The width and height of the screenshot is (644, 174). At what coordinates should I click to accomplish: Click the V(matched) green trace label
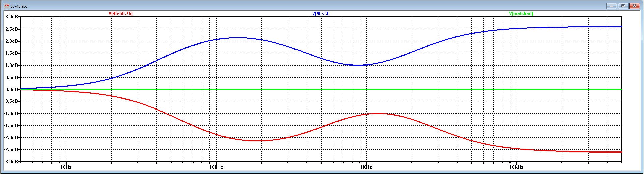pos(521,14)
